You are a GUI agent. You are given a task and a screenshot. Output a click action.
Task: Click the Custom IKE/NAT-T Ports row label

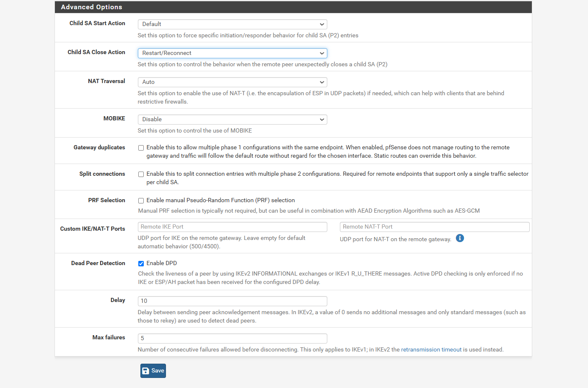[93, 229]
